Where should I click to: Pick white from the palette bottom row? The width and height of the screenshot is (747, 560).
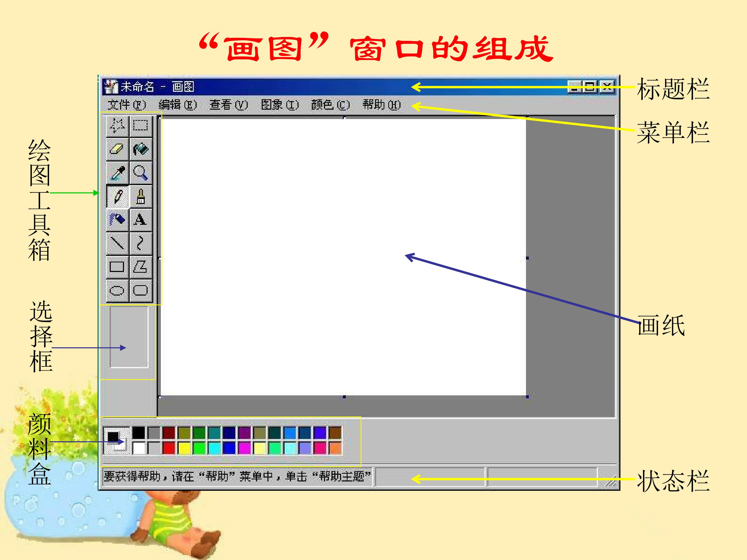click(x=139, y=448)
